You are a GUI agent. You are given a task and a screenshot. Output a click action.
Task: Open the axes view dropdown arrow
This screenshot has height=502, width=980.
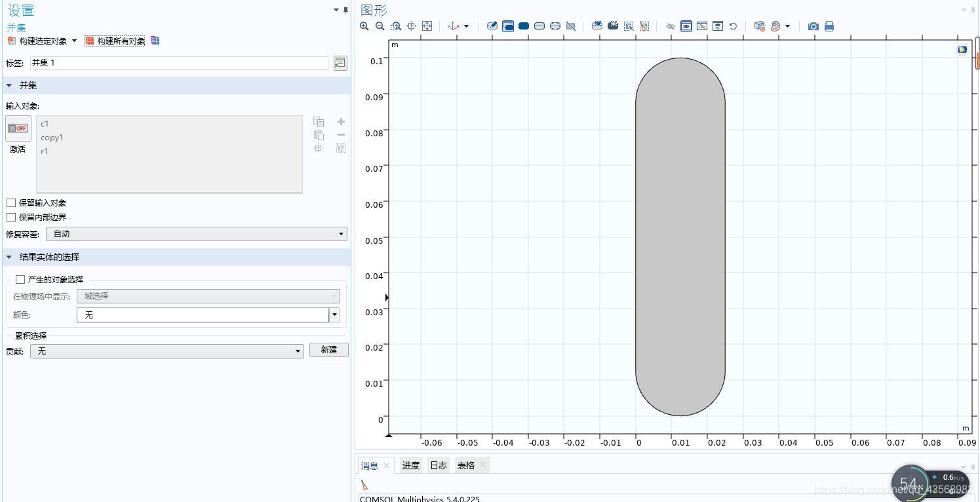click(x=466, y=26)
